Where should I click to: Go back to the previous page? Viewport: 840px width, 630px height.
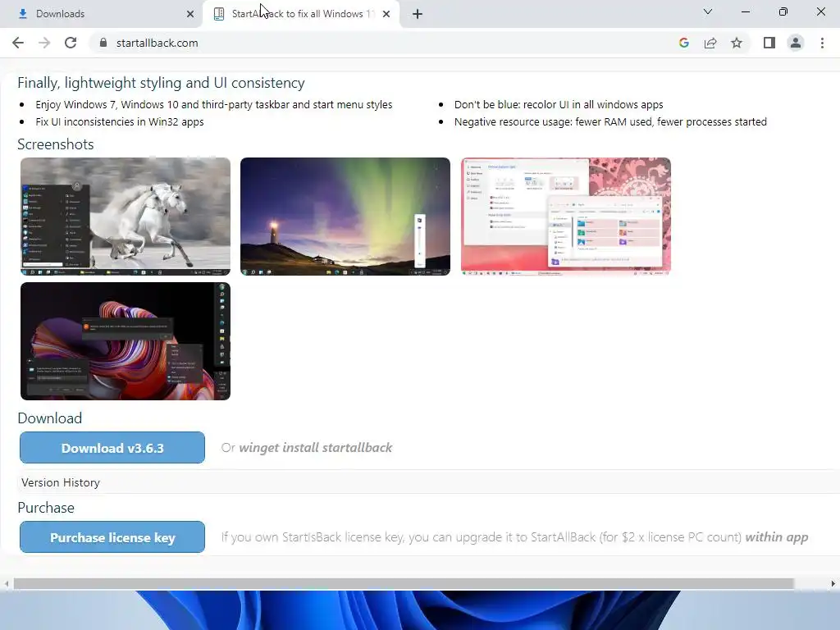[18, 43]
